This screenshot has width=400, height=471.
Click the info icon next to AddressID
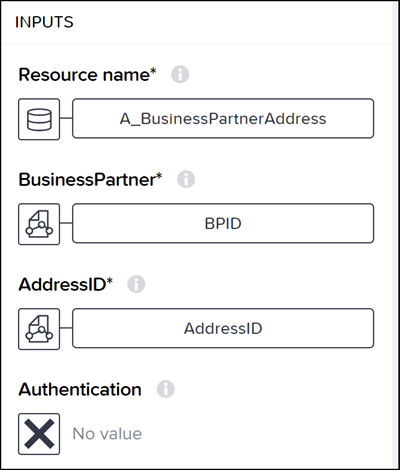point(136,284)
